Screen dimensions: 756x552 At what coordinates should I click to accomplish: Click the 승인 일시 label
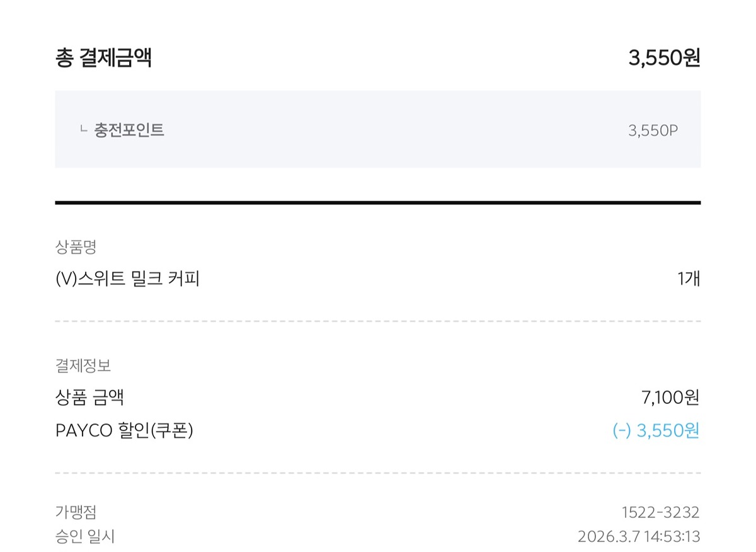pyautogui.click(x=85, y=537)
